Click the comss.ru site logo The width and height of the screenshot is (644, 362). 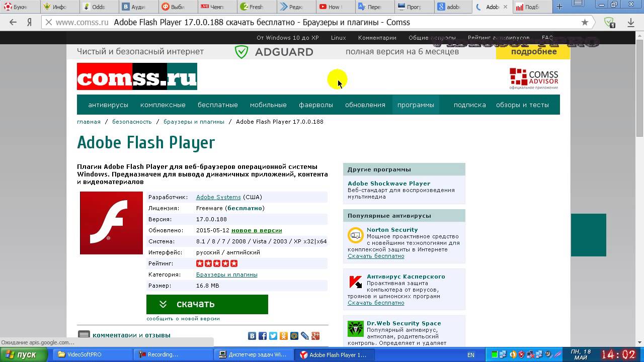[137, 76]
